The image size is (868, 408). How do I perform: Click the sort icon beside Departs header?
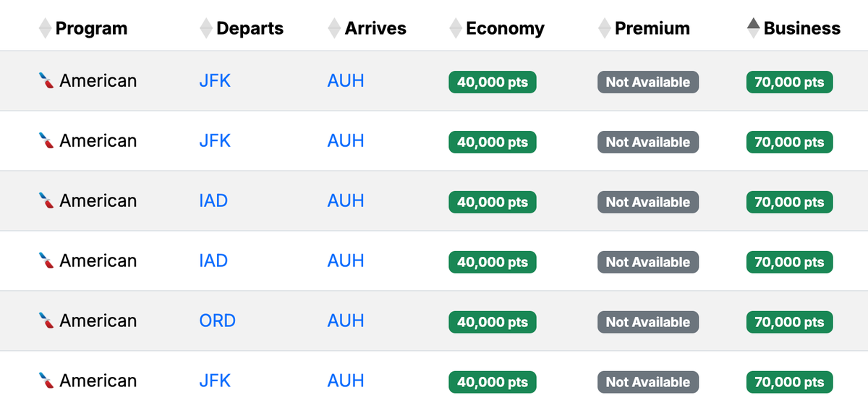206,28
